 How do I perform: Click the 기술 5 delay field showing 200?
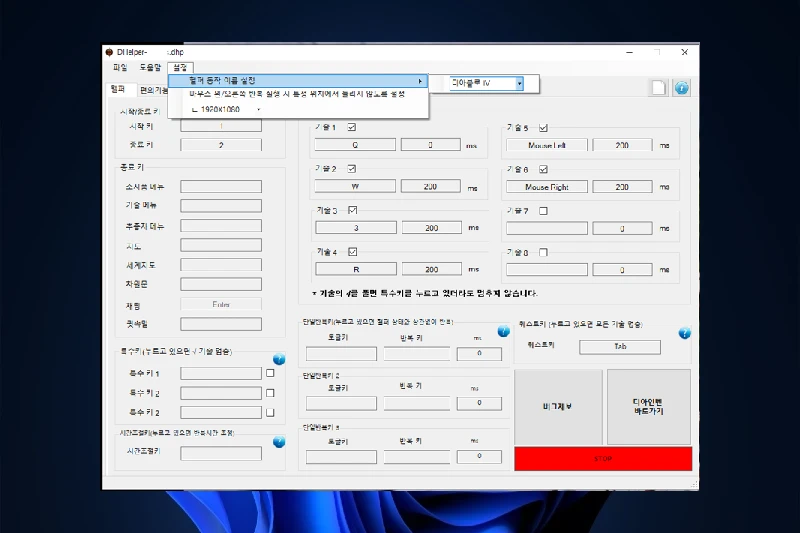tap(622, 145)
